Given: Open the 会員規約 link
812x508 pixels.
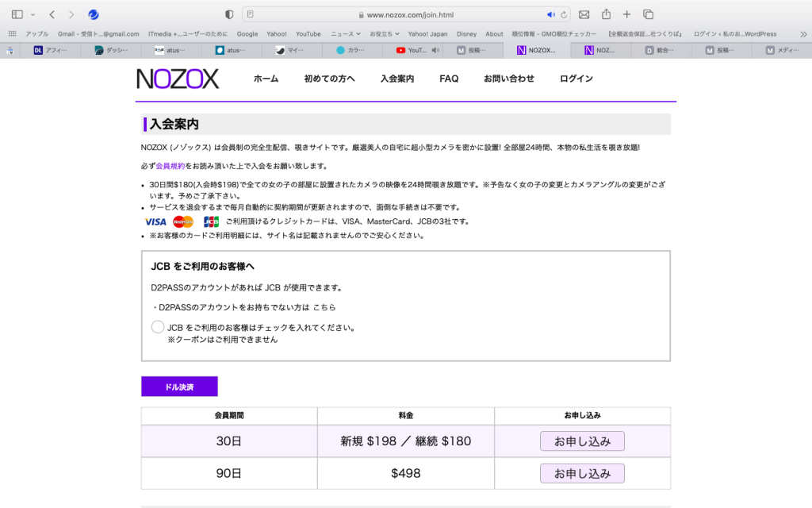Looking at the screenshot, I should click(170, 166).
